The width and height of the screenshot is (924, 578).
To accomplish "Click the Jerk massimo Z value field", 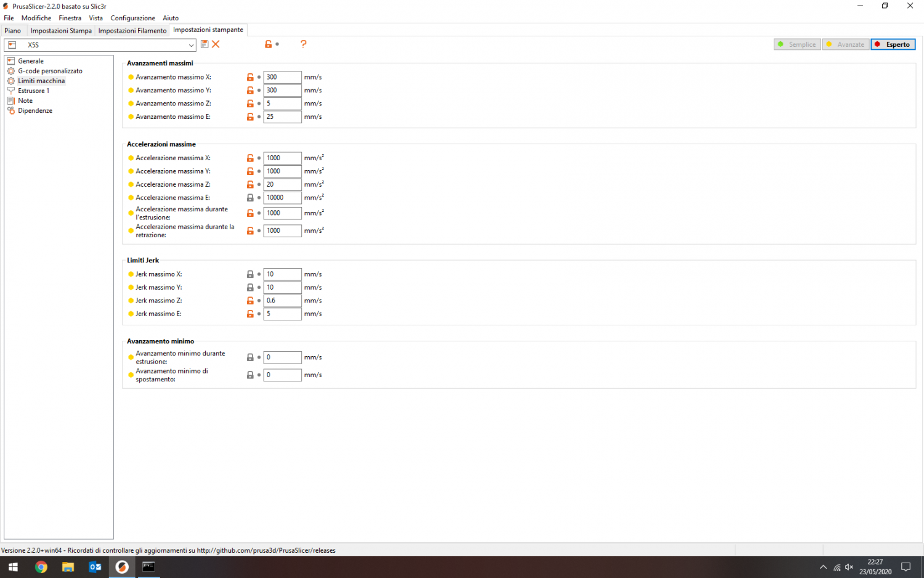I will 283,301.
